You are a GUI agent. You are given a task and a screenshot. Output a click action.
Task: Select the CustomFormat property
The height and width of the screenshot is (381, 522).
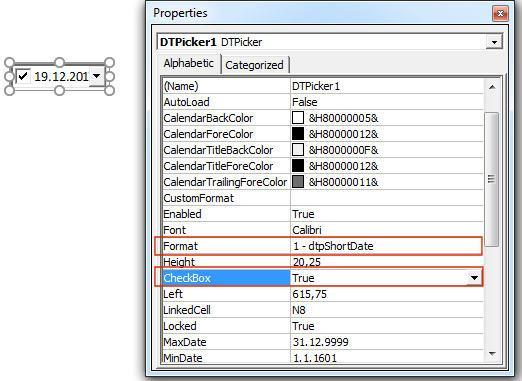point(199,198)
